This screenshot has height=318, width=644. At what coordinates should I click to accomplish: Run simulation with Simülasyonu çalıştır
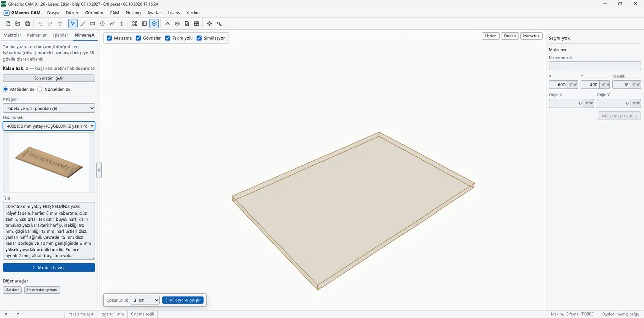point(183,300)
